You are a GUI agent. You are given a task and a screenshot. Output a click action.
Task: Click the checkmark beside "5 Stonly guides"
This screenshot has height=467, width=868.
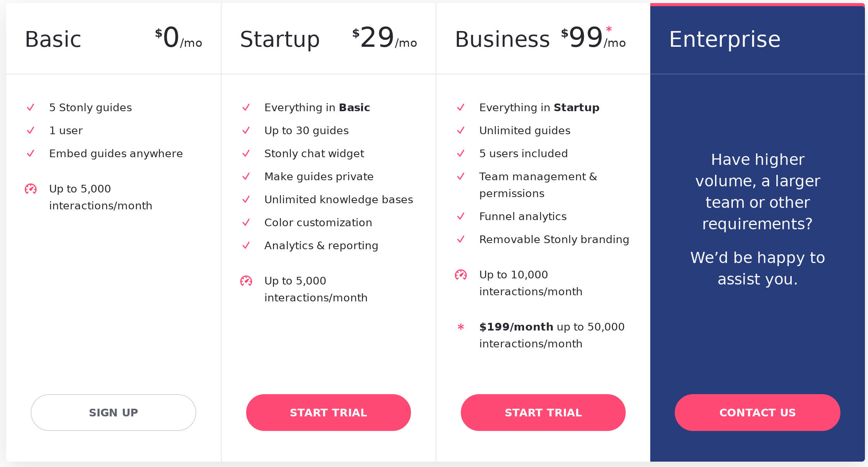[31, 108]
